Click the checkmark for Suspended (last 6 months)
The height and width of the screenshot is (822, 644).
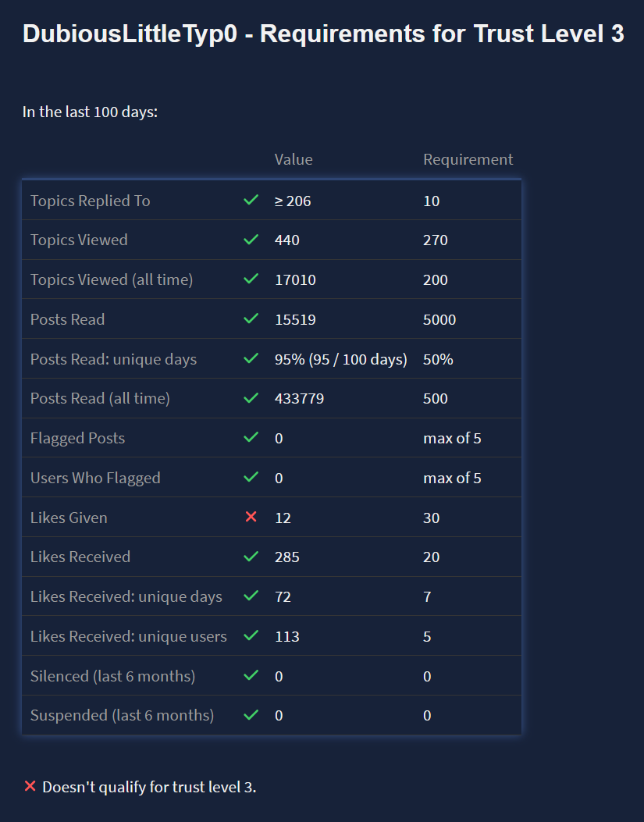click(x=251, y=715)
